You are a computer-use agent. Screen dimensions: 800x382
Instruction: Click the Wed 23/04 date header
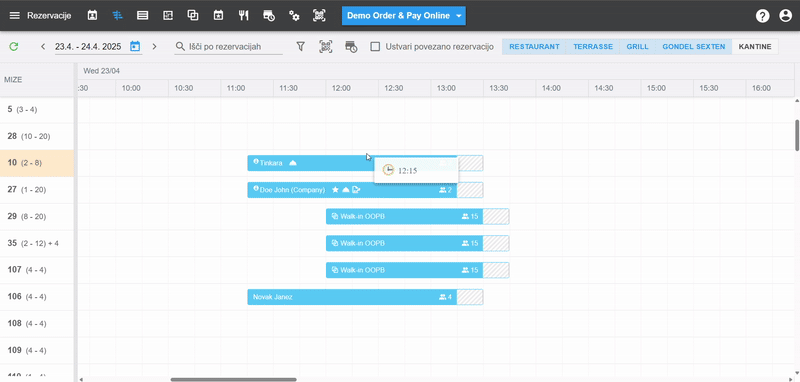[102, 71]
